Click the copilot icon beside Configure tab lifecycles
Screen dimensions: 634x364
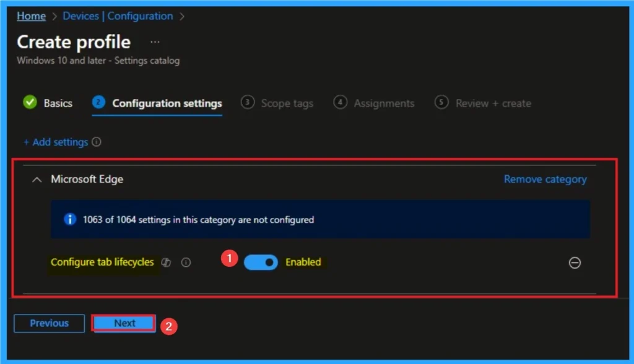166,262
